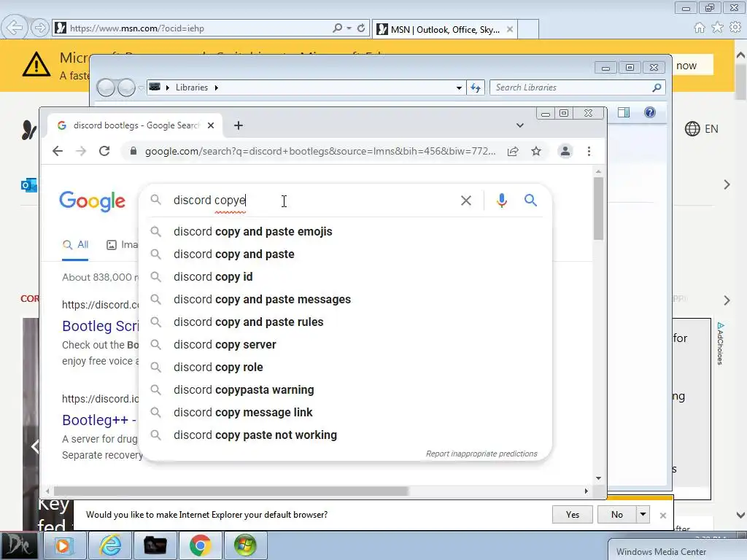Select MSN Outlook Office tab in IE

click(444, 29)
